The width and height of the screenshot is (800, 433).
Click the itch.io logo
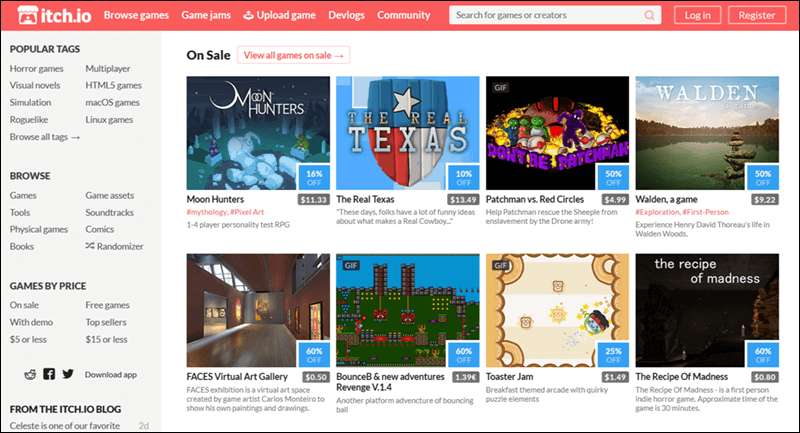(54, 15)
